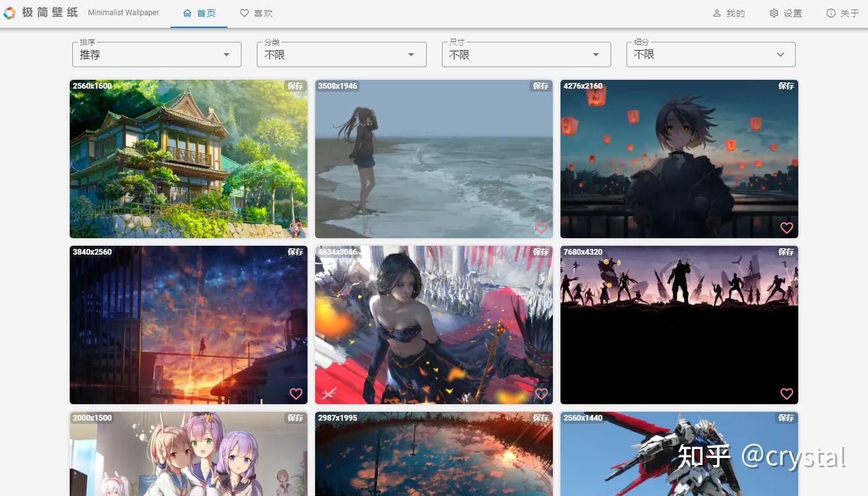Click the home icon beside 首页
The height and width of the screenshot is (496, 868).
[187, 13]
